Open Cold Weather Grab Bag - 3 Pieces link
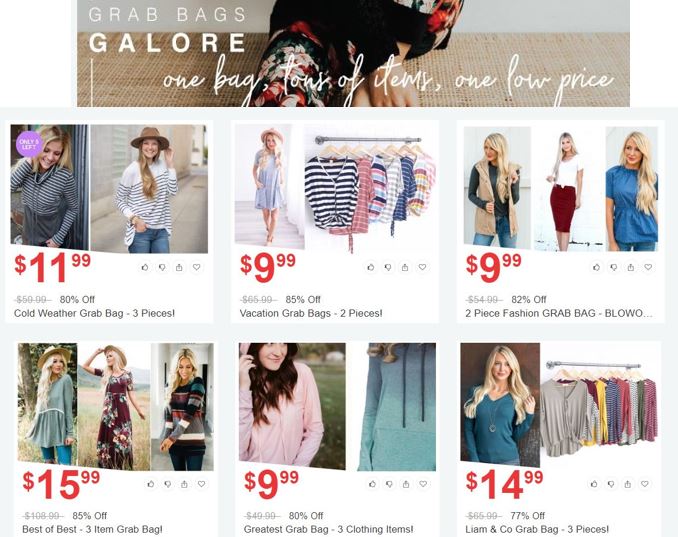 tap(94, 313)
